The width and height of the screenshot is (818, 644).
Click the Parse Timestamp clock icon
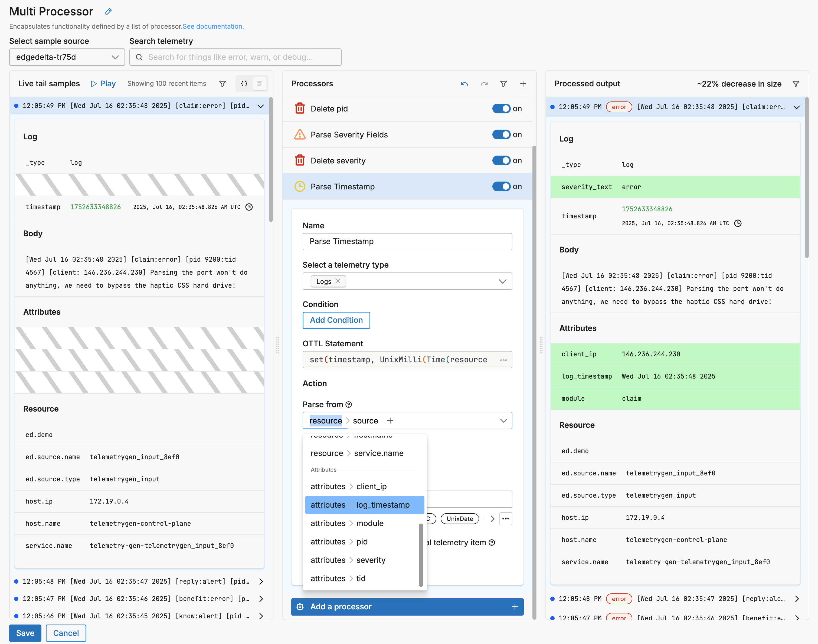point(300,187)
